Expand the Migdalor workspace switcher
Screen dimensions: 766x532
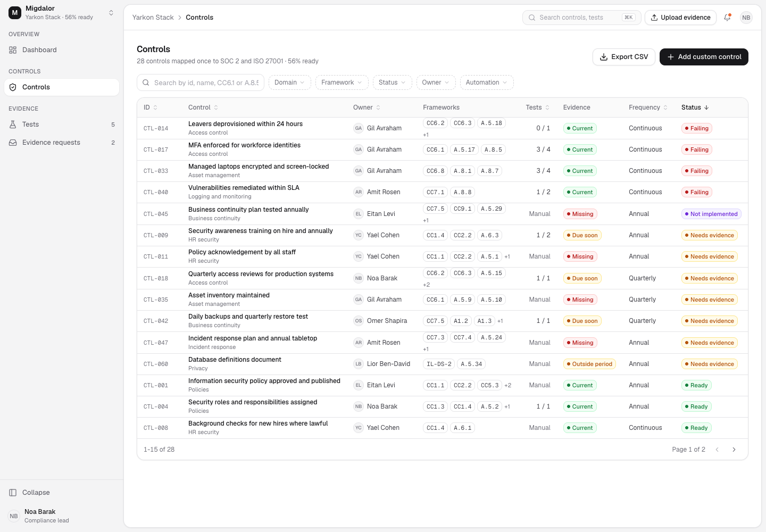click(111, 13)
